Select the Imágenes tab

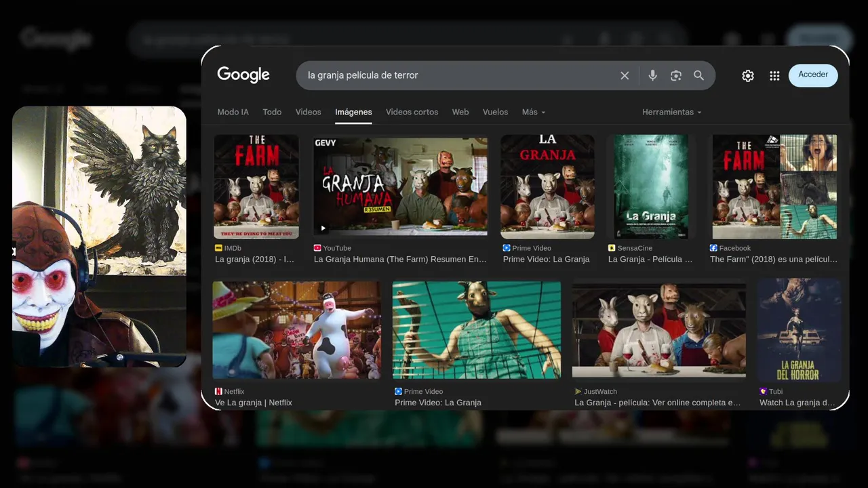click(x=353, y=112)
